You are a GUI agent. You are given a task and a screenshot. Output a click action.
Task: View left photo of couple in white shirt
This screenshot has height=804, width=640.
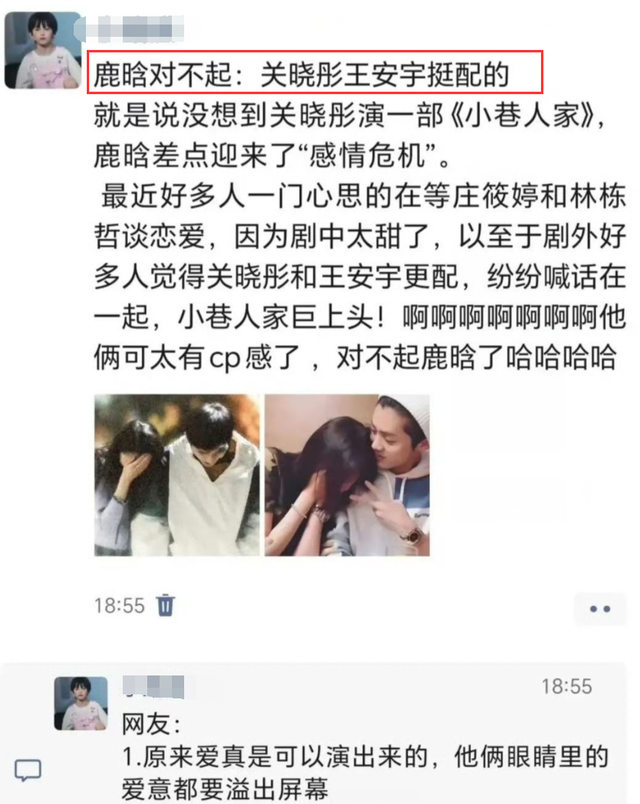pyautogui.click(x=177, y=475)
